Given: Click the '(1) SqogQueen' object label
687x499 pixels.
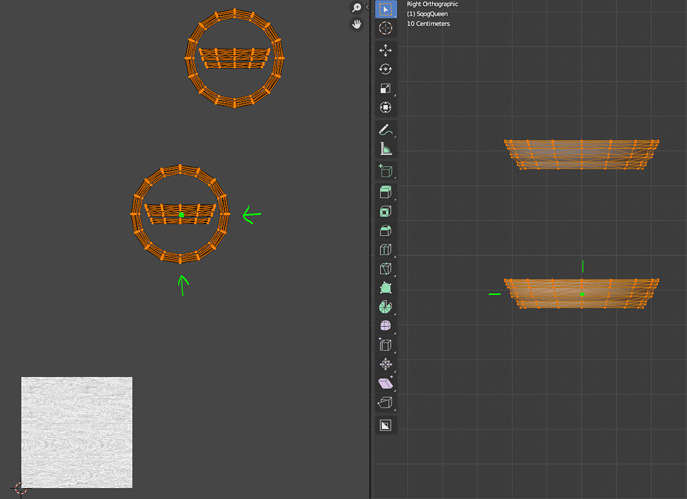Looking at the screenshot, I should pyautogui.click(x=427, y=14).
